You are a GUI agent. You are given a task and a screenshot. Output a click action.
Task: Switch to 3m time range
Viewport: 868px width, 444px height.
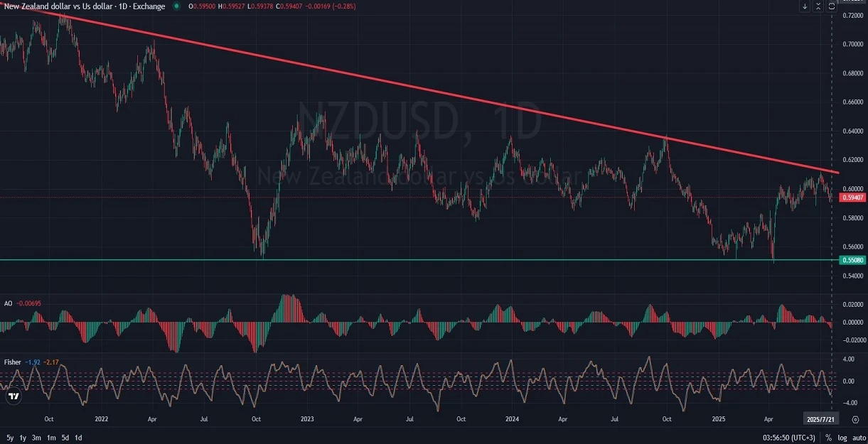point(36,438)
